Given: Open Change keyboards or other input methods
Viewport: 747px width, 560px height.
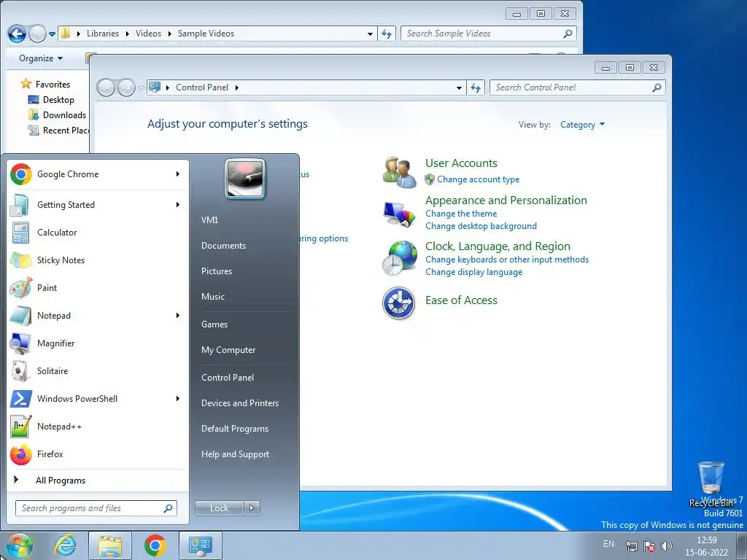Looking at the screenshot, I should 507,260.
